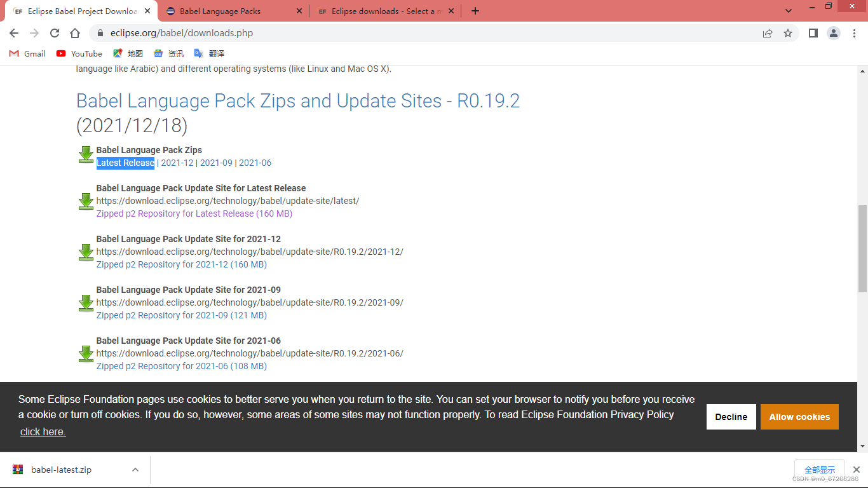Bookmark this page with star icon
The height and width of the screenshot is (488, 868).
[788, 33]
